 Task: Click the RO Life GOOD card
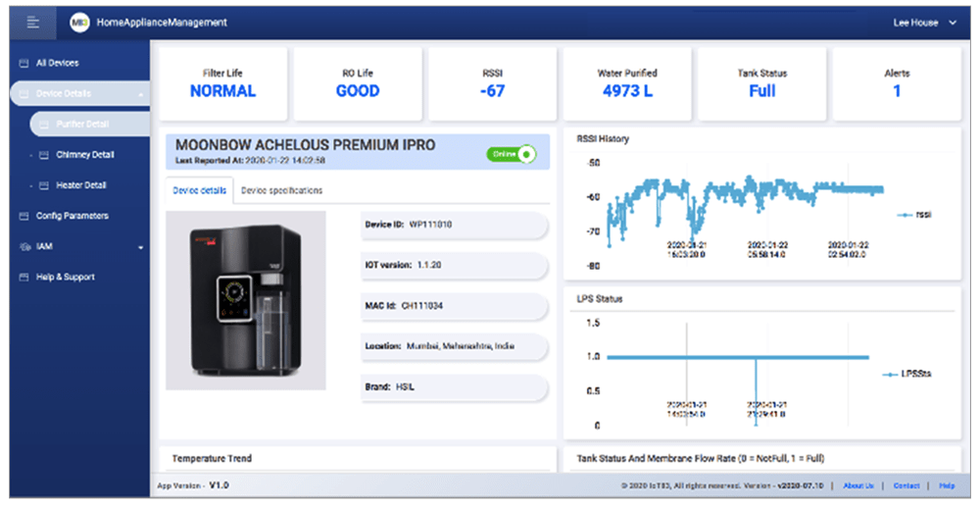tap(358, 83)
